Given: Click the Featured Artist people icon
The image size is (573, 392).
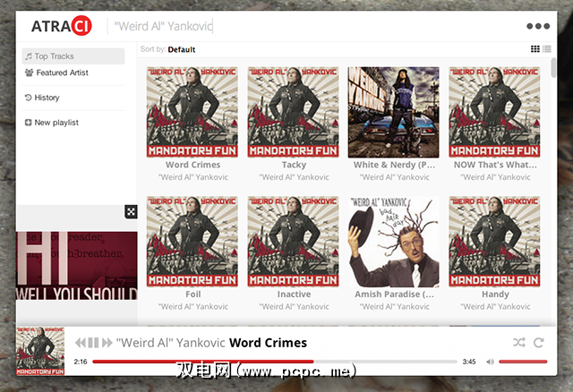Looking at the screenshot, I should [29, 72].
